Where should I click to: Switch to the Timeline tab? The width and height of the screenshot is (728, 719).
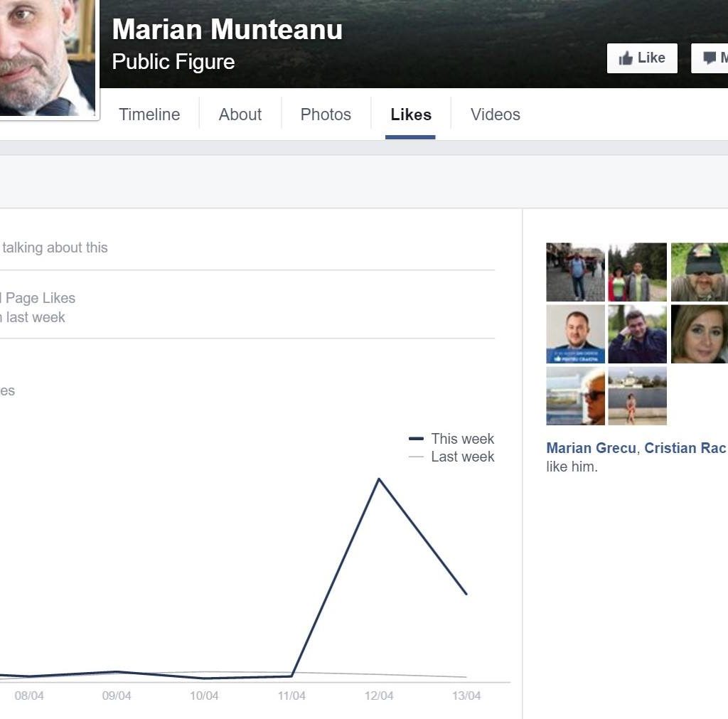149,114
